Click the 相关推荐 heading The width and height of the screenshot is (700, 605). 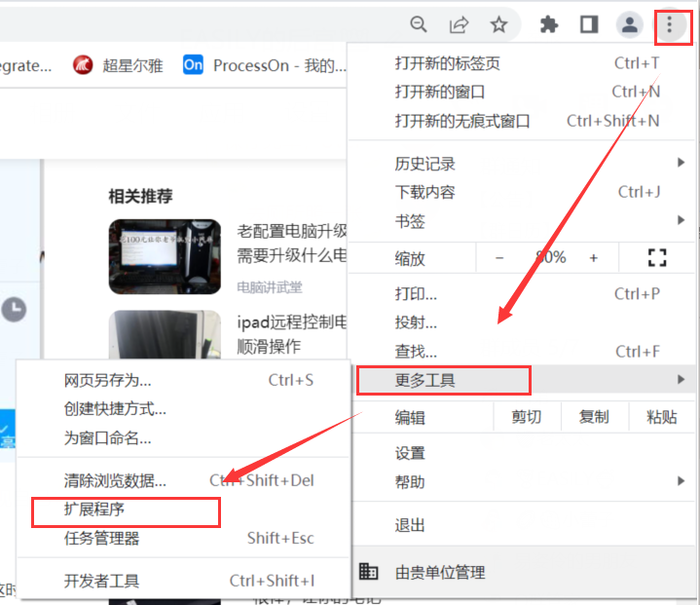140,196
